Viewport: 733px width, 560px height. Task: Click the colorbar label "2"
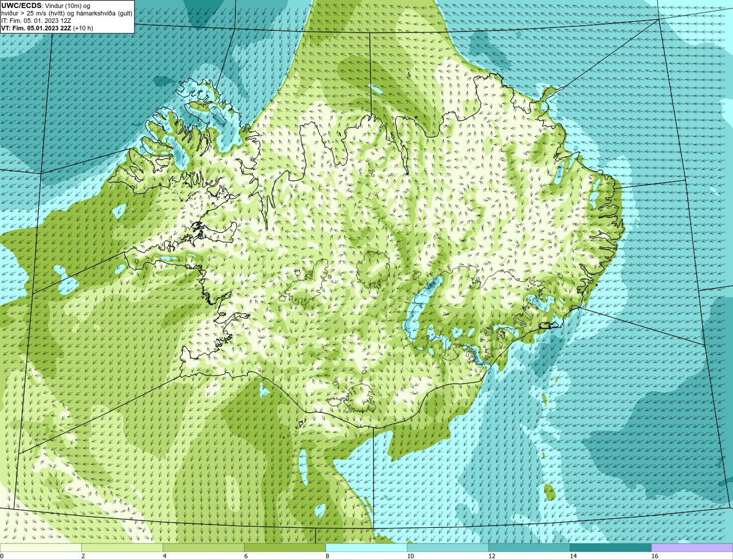click(83, 556)
